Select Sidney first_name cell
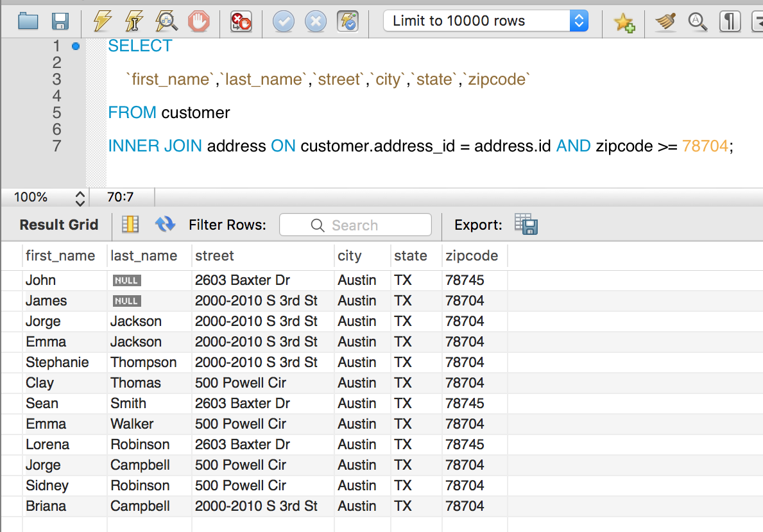Viewport: 763px width, 532px height. click(65, 486)
